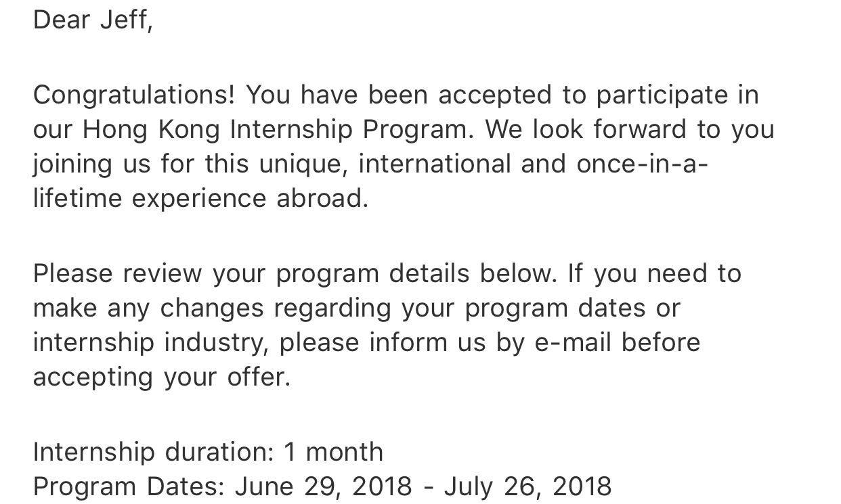Click the "Dear Jeff," greeting line
The image size is (841, 504).
click(x=93, y=20)
